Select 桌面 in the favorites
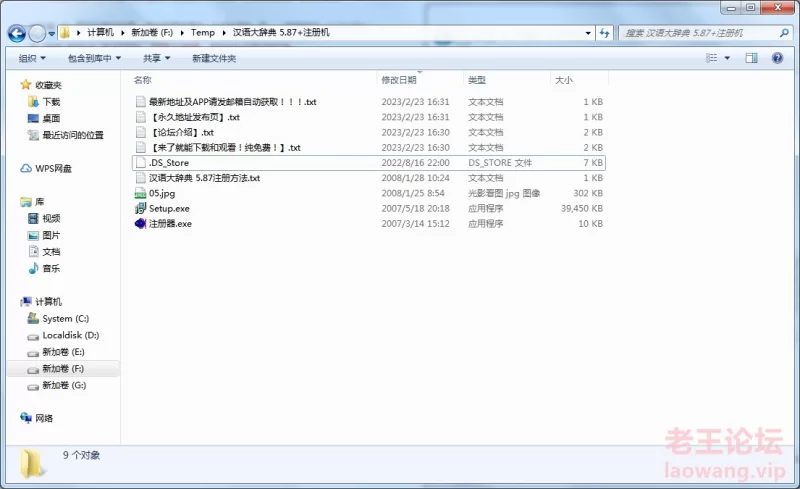 pos(51,118)
